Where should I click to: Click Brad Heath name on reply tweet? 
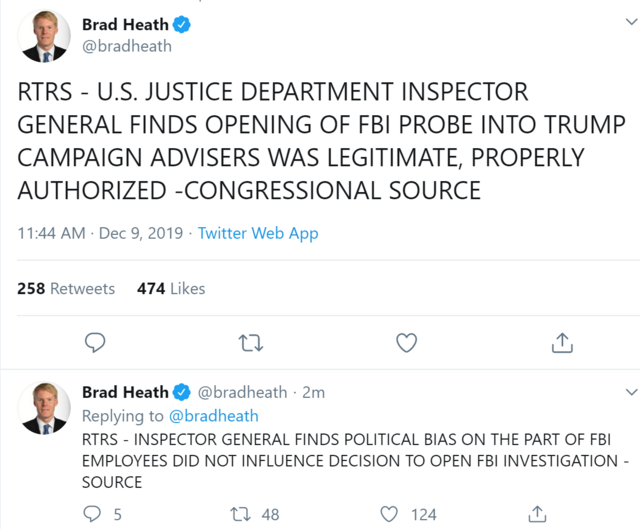125,392
